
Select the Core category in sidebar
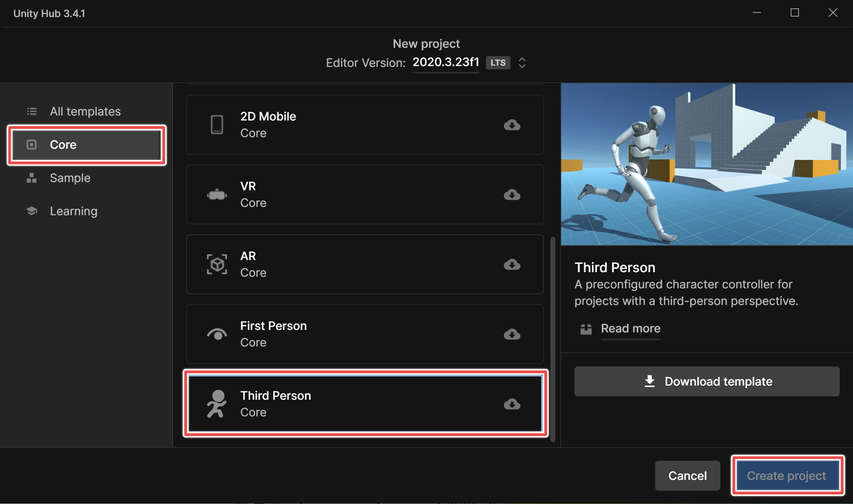click(x=86, y=145)
